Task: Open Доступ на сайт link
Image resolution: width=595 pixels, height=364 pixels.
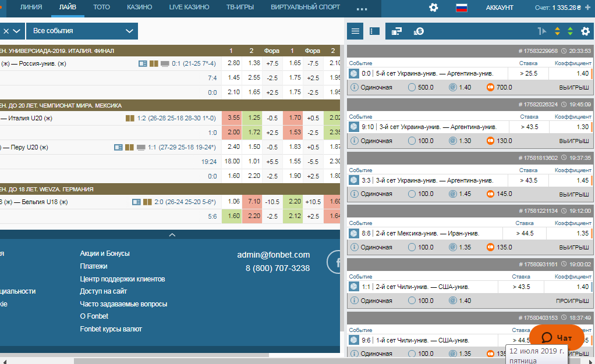Action: coord(103,291)
